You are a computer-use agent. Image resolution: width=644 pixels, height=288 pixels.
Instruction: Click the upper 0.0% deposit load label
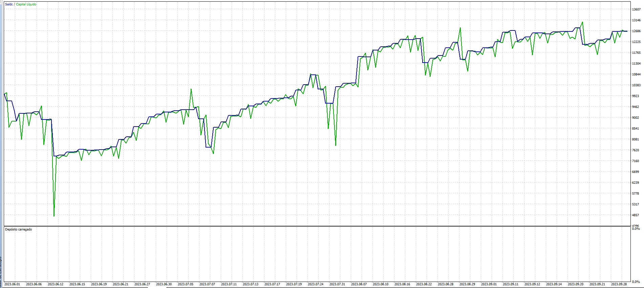[636, 229]
